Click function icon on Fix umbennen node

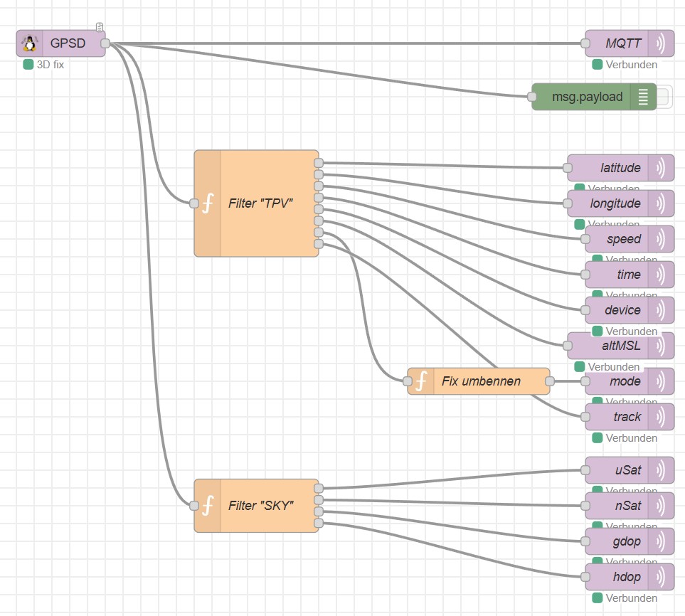pos(421,381)
